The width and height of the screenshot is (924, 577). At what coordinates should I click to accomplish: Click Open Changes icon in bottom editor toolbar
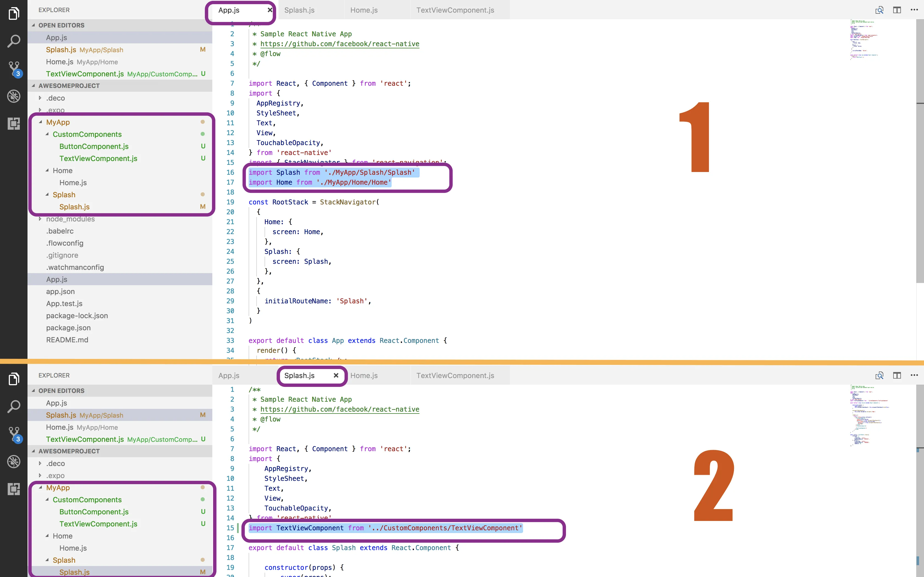click(879, 376)
